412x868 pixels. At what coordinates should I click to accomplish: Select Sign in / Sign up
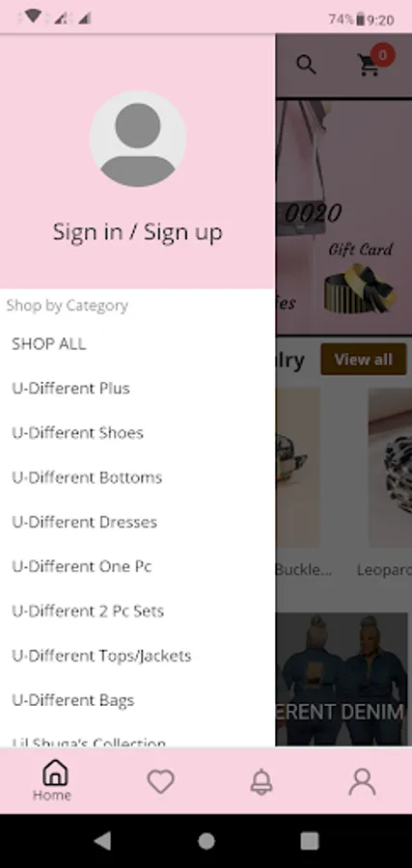coord(138,231)
